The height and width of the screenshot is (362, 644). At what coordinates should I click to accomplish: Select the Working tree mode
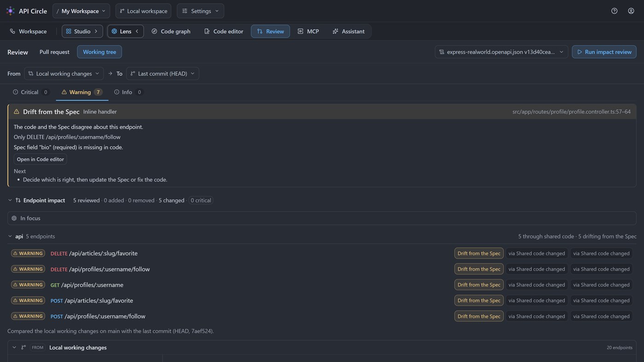tap(99, 52)
